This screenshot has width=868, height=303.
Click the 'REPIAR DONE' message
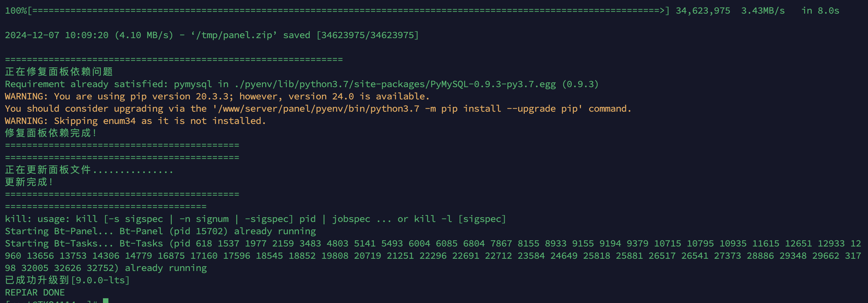tap(35, 293)
